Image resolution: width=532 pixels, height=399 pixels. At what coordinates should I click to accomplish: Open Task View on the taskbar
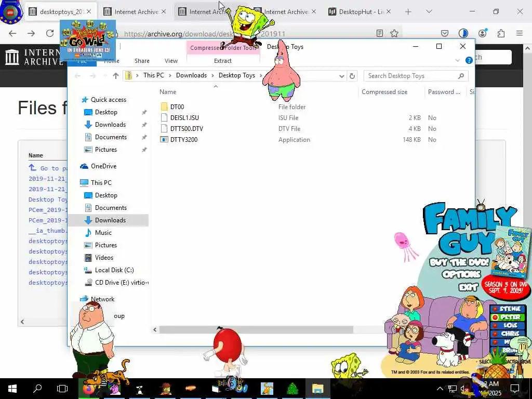tap(62, 389)
